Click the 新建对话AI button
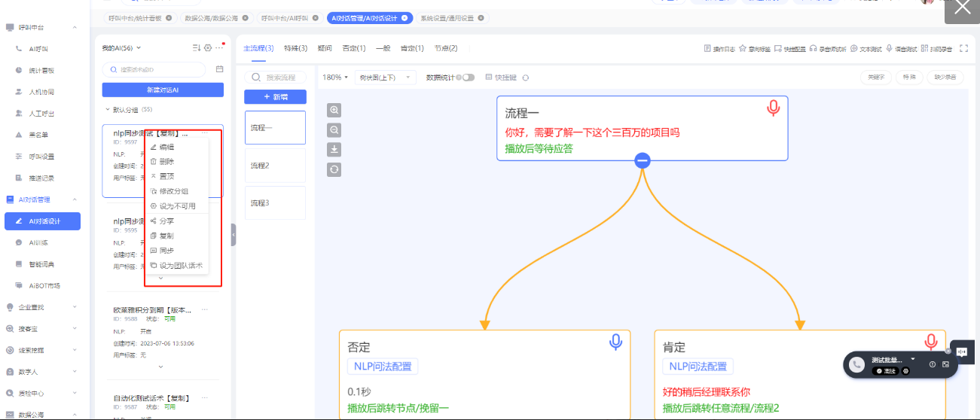 pos(163,90)
